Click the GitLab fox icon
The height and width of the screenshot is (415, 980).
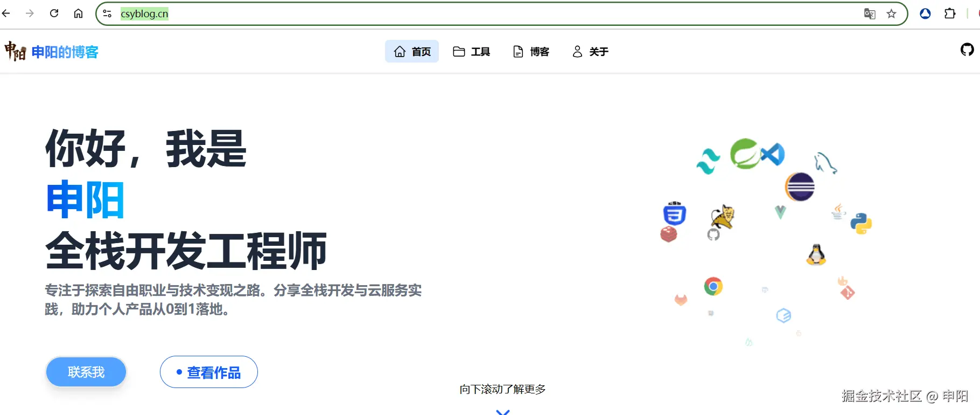coord(681,300)
